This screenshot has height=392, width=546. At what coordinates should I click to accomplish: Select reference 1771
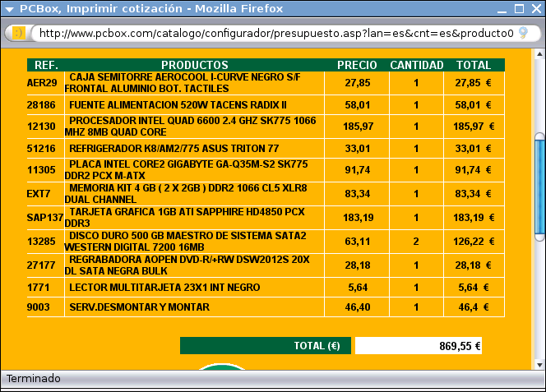coord(39,288)
